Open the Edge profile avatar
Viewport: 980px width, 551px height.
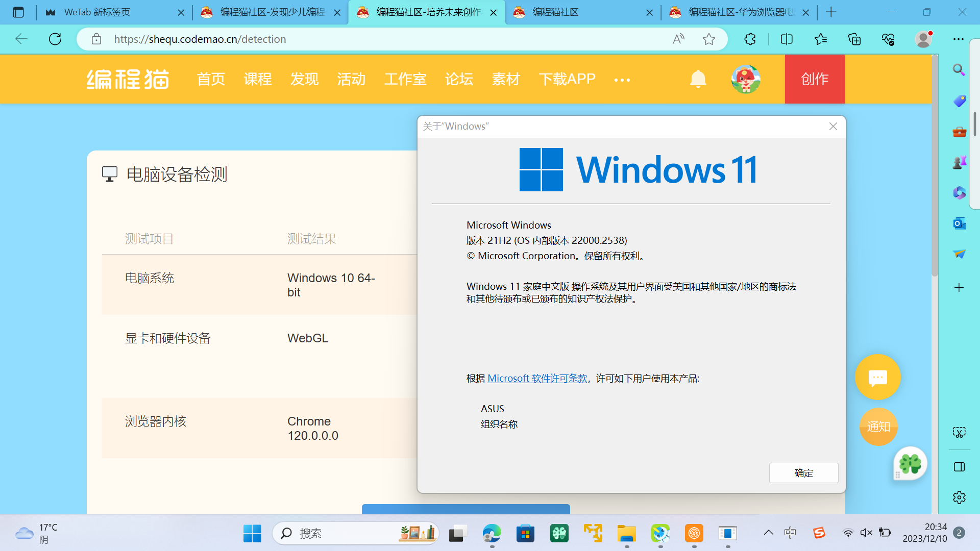click(923, 39)
